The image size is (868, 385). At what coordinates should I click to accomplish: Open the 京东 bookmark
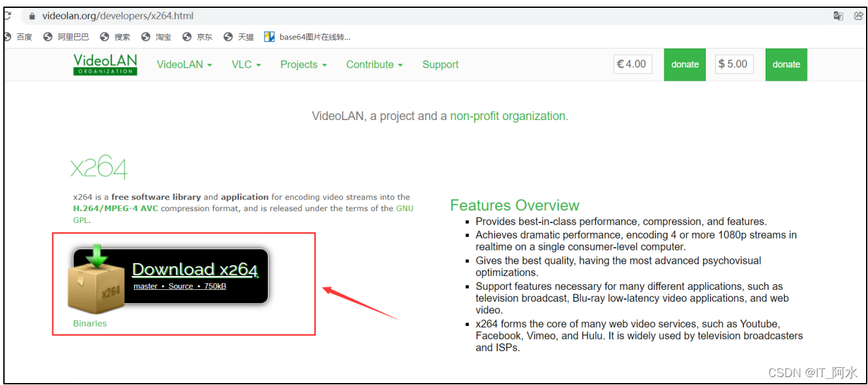click(x=198, y=37)
